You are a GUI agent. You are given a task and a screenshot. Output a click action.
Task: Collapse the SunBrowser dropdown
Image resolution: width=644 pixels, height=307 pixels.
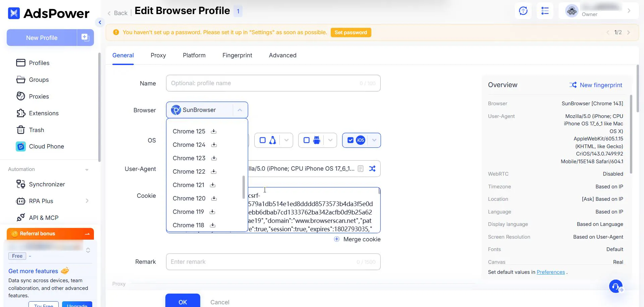pyautogui.click(x=240, y=110)
